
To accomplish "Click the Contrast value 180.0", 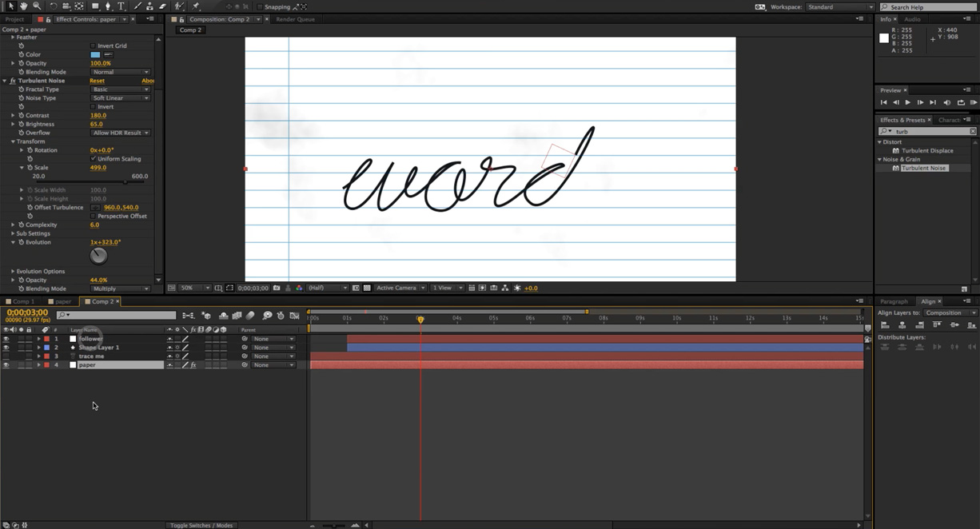I will pos(98,116).
